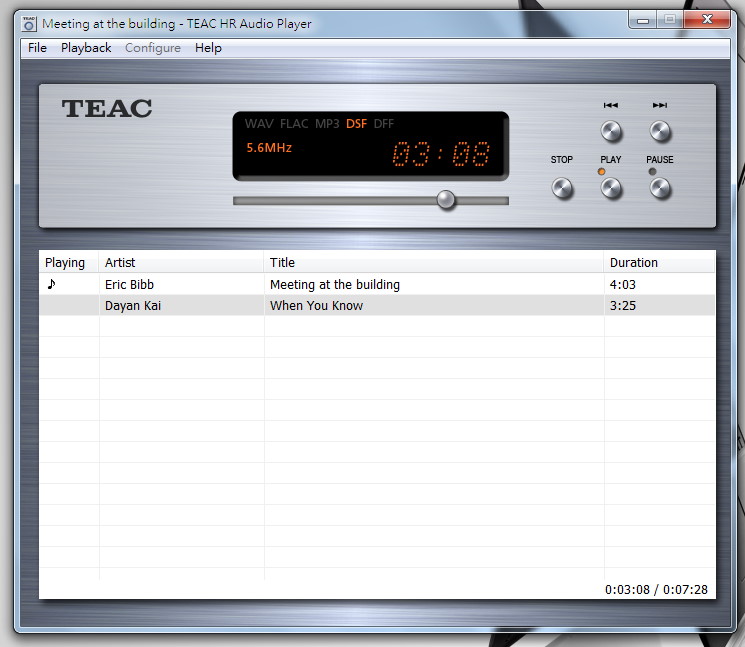The image size is (745, 647).
Task: Sort by the Duration column header
Action: pyautogui.click(x=659, y=262)
